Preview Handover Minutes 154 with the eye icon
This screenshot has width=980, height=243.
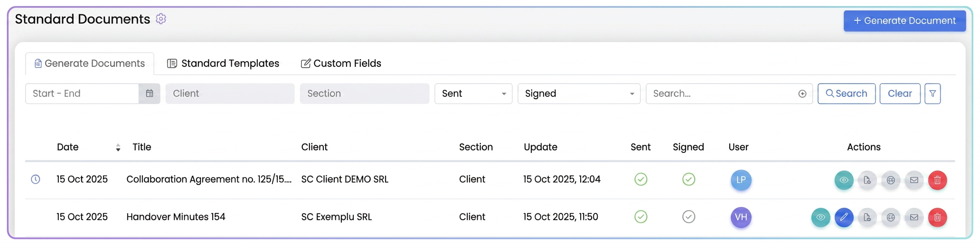[820, 217]
